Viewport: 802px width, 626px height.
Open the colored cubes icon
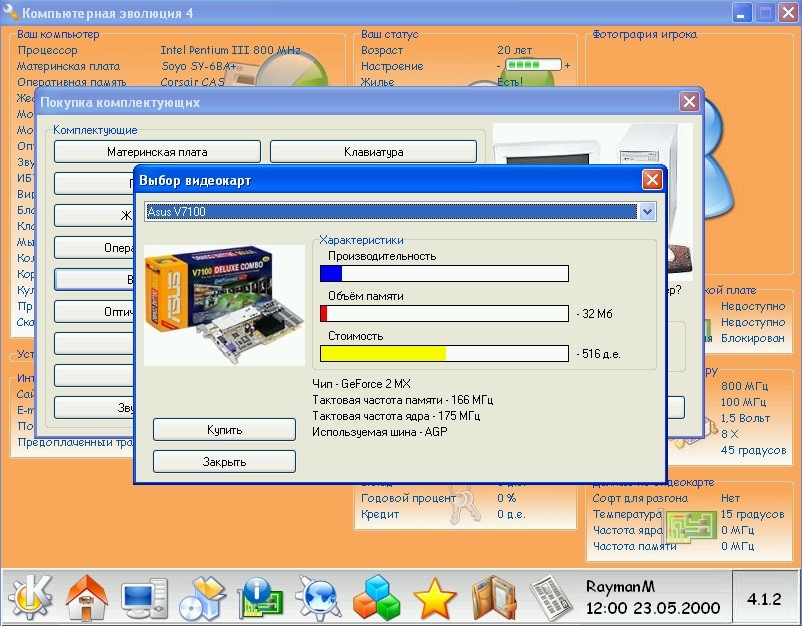(x=377, y=597)
